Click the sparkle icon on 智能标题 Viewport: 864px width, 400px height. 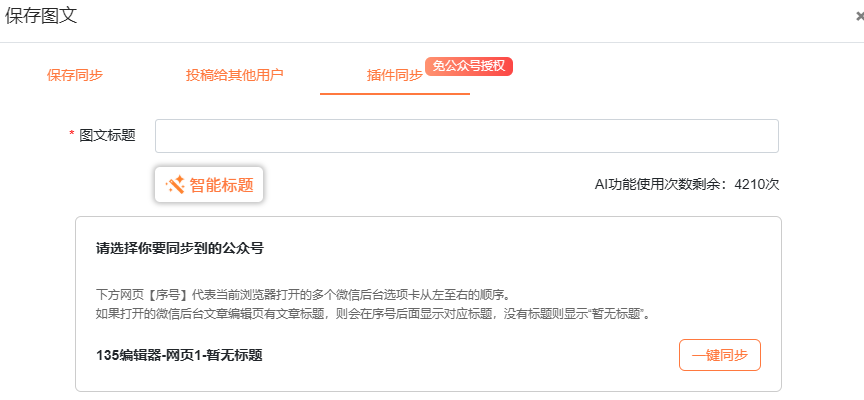(175, 184)
